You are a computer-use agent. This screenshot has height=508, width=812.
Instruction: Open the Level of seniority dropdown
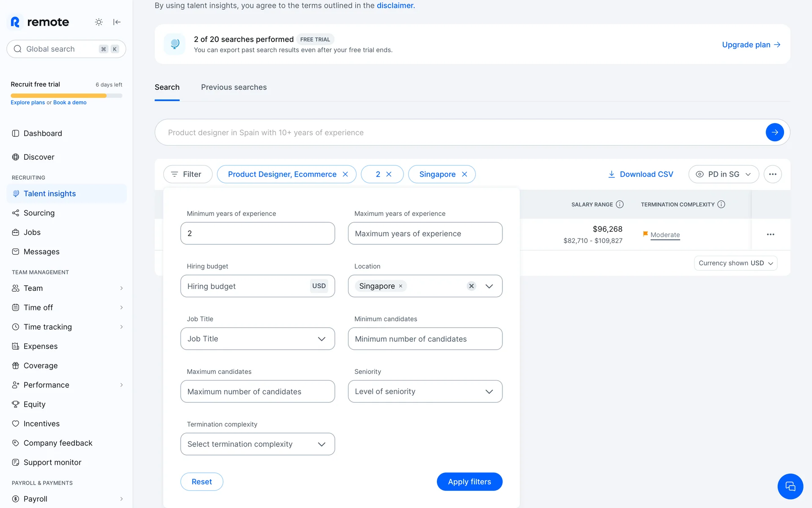tap(425, 392)
